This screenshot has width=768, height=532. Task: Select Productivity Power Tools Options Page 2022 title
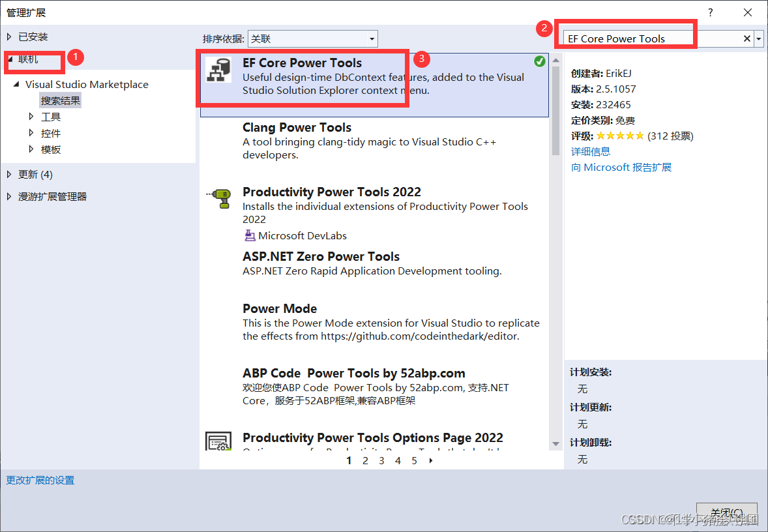click(x=373, y=437)
